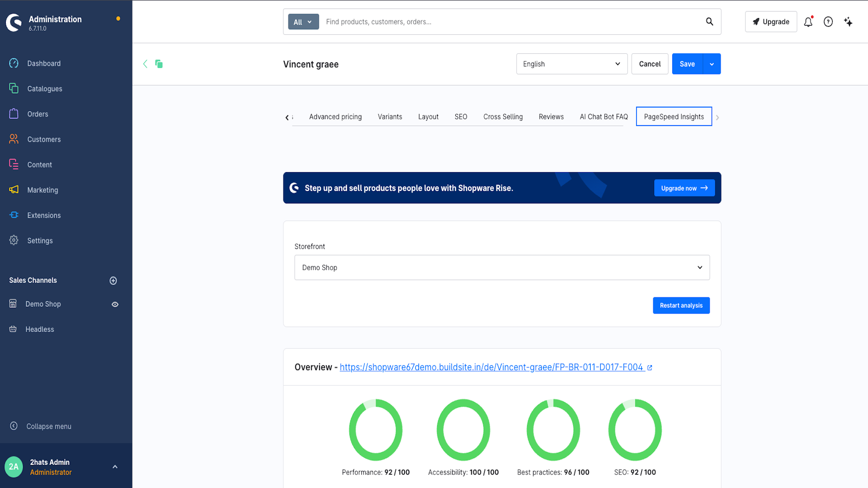This screenshot has width=868, height=488.
Task: Switch to the Cross Selling tab
Action: tap(503, 117)
